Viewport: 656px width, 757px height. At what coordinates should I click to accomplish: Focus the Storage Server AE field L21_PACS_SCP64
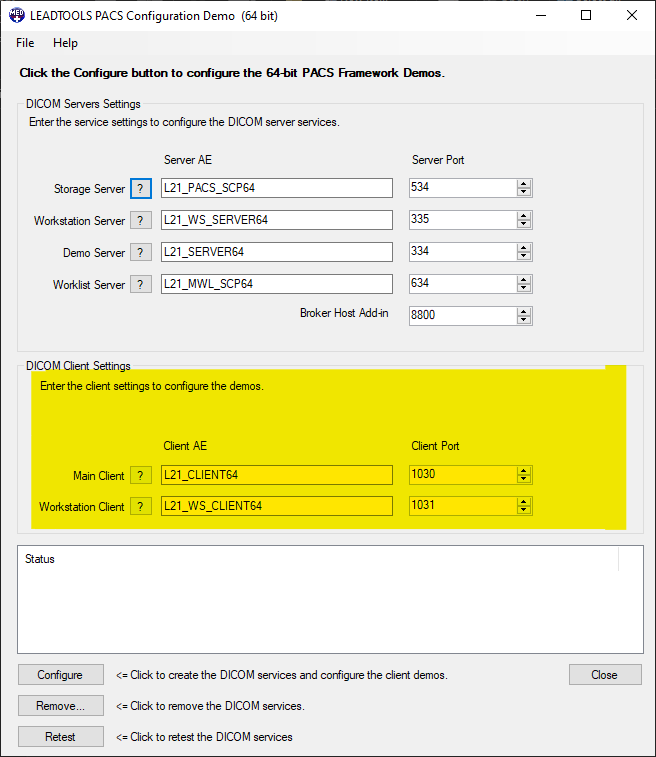[x=277, y=188]
